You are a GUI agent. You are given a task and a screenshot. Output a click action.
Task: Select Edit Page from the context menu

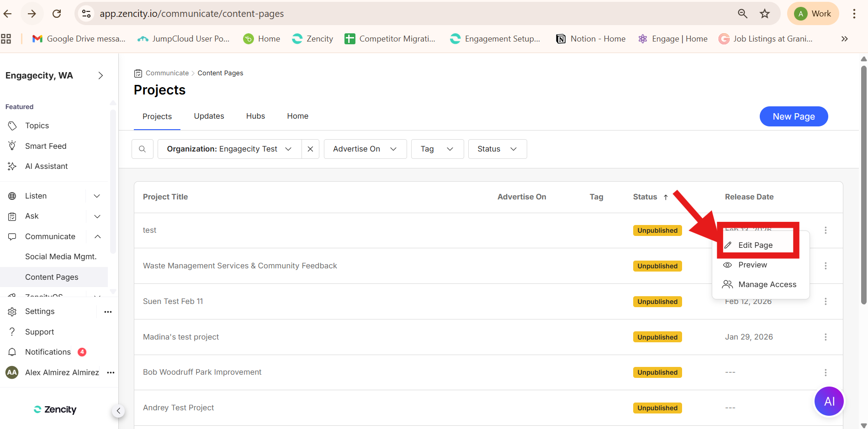coord(755,245)
